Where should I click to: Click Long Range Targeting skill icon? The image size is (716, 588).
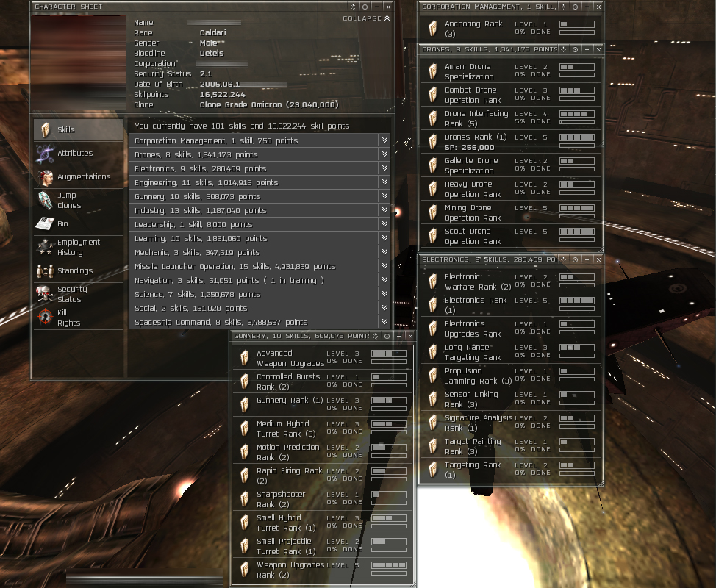coord(432,352)
